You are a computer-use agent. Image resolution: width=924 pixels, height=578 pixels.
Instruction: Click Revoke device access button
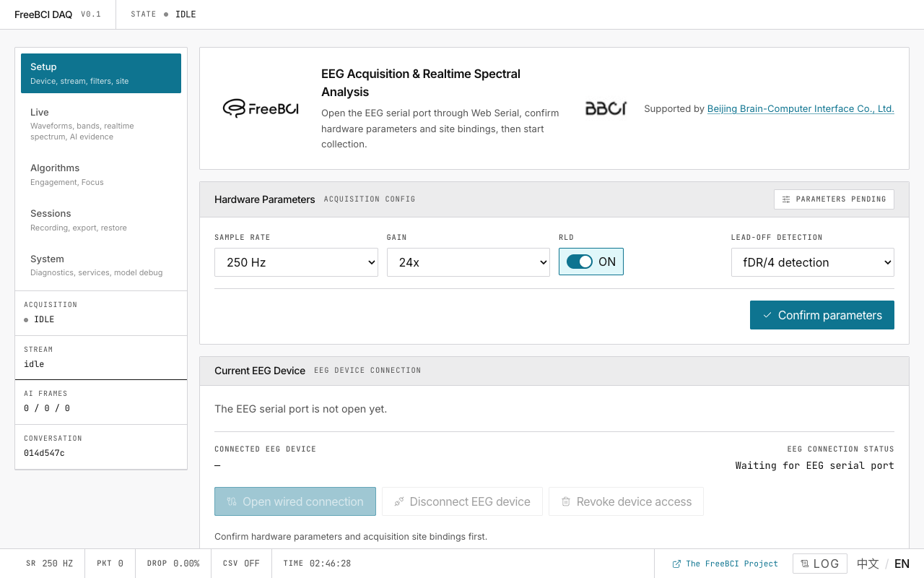(x=626, y=501)
